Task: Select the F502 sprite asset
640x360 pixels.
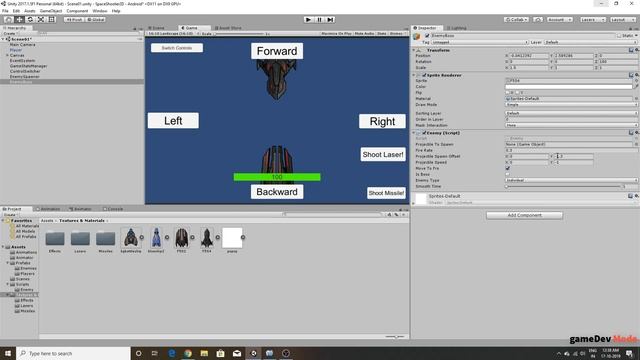Action: 181,238
